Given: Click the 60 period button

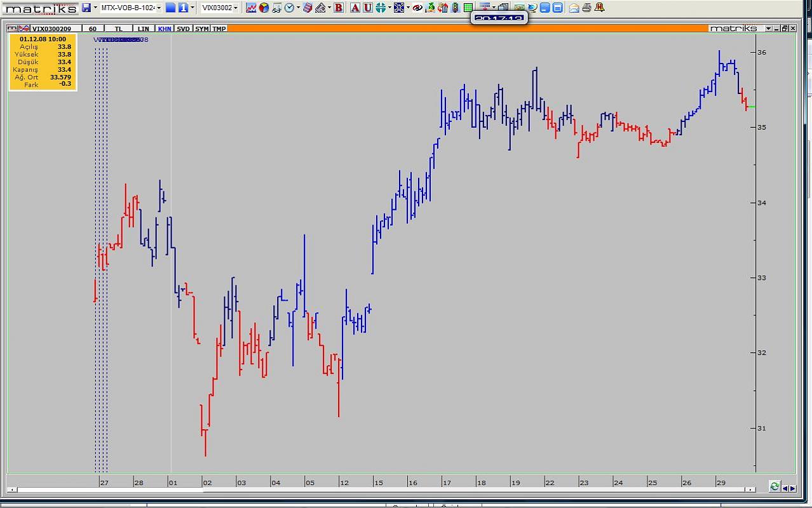Looking at the screenshot, I should pyautogui.click(x=93, y=29).
